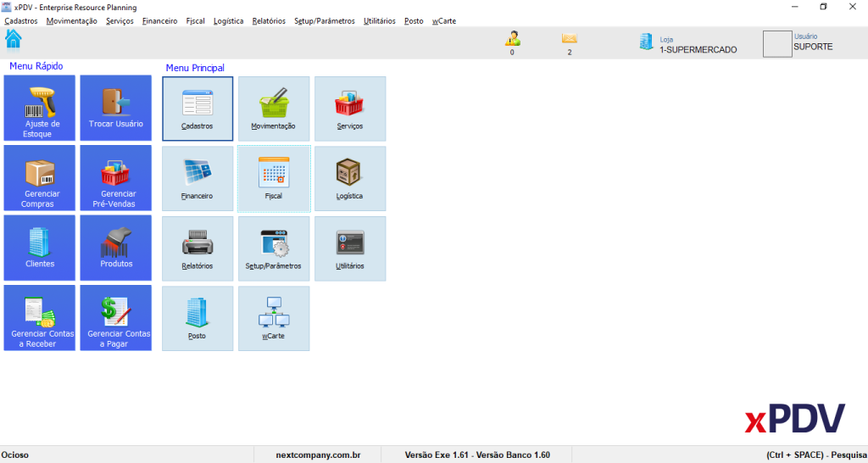
Task: Click the xPDV app icon in the title bar
Action: click(x=7, y=7)
